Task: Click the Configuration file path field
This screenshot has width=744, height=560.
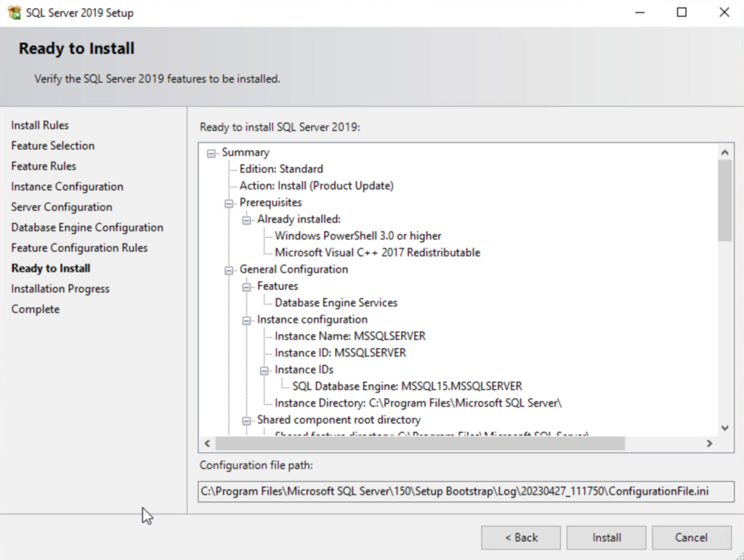Action: (465, 492)
